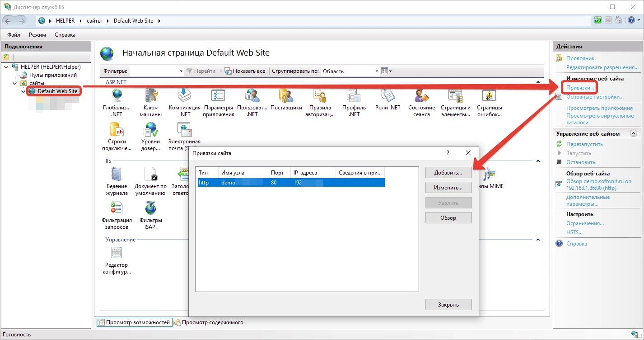Screen dimensions: 644x340
Task: Open the Ключ машины feature icon
Action: tap(150, 96)
